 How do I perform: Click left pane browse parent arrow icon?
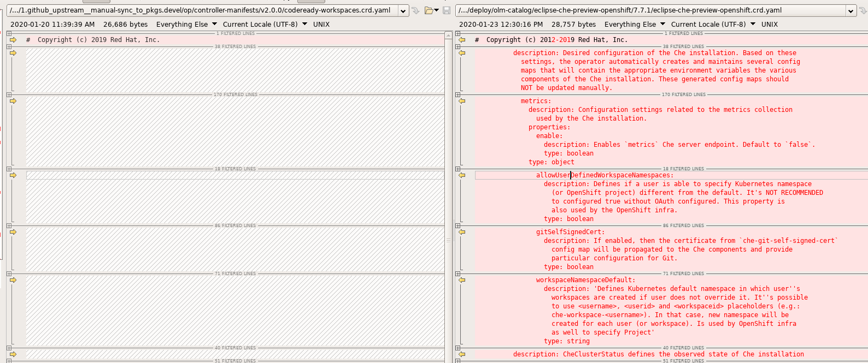pyautogui.click(x=415, y=10)
